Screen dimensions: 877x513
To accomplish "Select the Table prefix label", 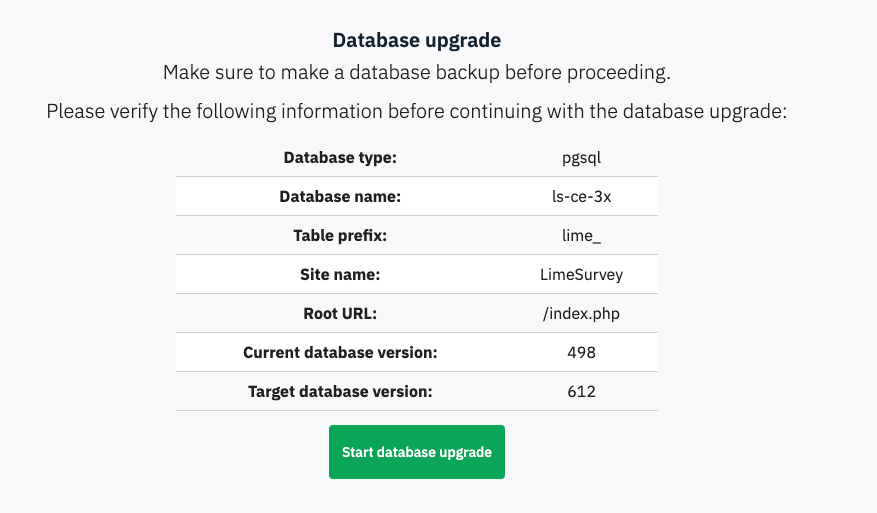I will pos(340,236).
